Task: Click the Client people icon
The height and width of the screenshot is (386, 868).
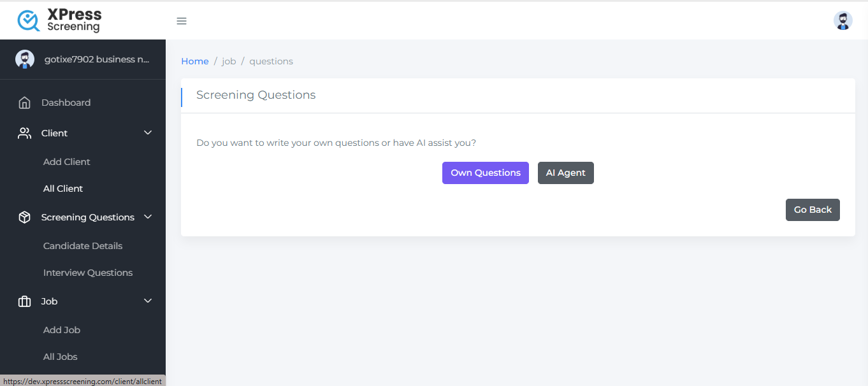Action: 25,133
